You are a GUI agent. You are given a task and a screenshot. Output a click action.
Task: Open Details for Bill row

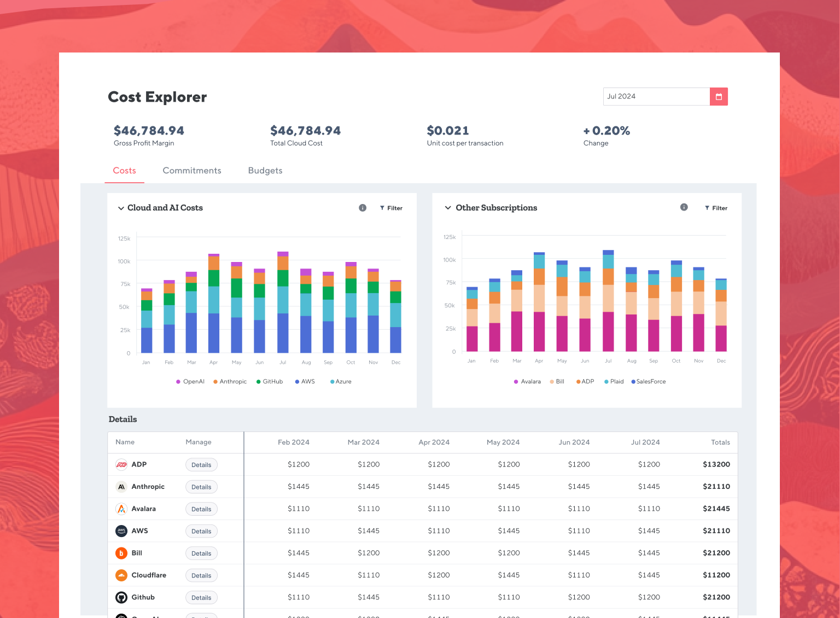pyautogui.click(x=201, y=553)
